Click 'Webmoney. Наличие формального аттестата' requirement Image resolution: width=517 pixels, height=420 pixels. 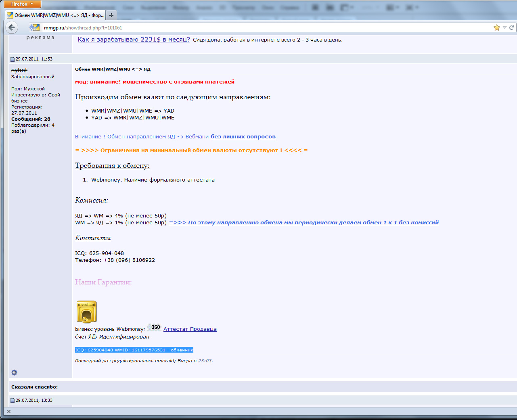click(x=153, y=180)
